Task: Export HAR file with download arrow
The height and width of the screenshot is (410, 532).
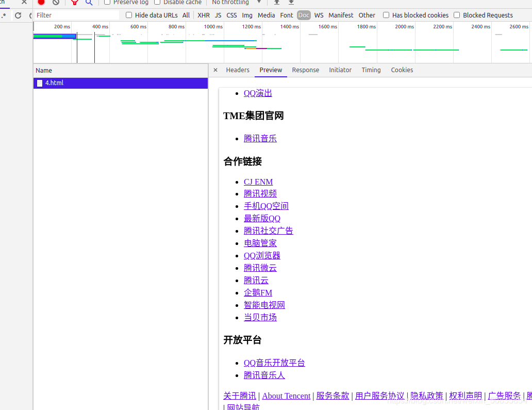Action: click(x=291, y=2)
